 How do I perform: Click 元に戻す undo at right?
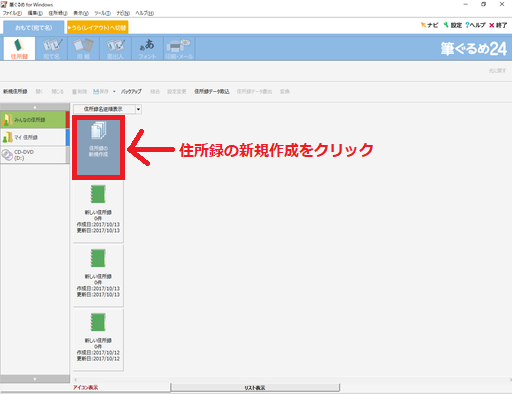click(x=497, y=71)
